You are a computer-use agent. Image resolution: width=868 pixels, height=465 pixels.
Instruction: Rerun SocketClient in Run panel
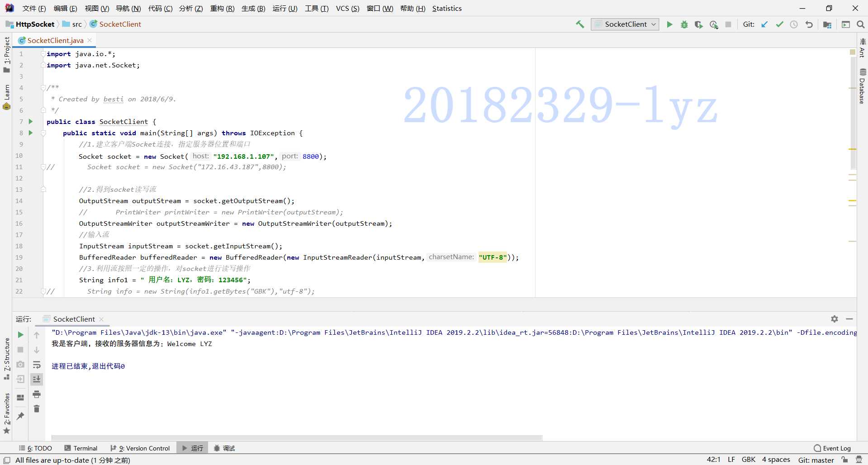pos(20,335)
